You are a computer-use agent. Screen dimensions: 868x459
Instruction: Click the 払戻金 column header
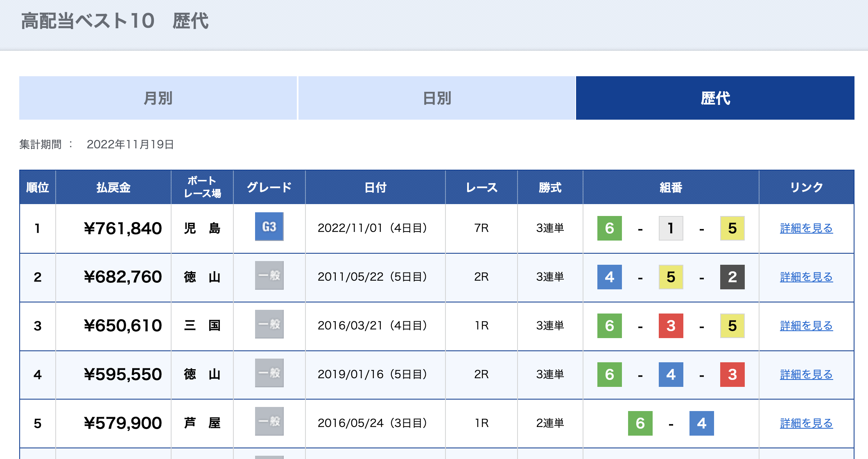click(x=113, y=187)
